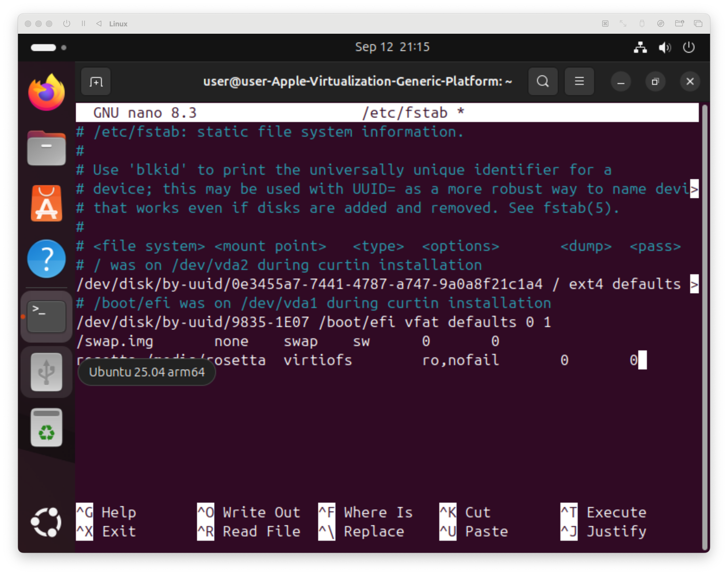Click the network icon in top bar

640,47
